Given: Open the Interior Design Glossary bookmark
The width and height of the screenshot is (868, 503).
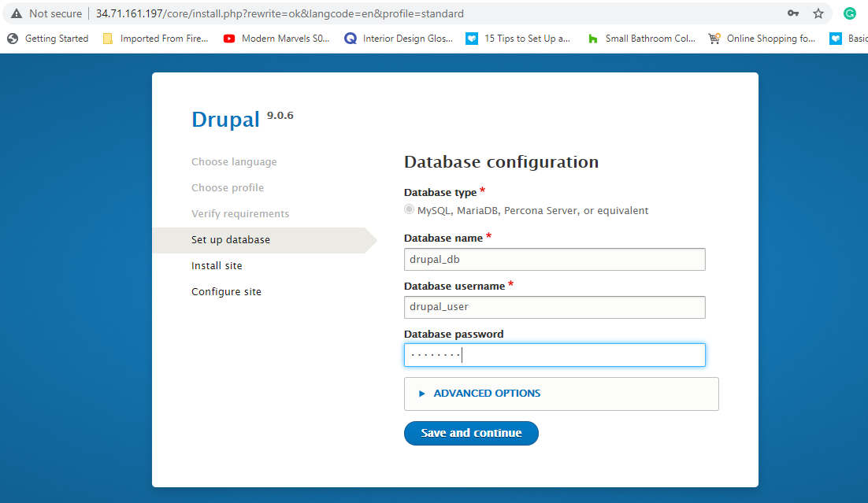Looking at the screenshot, I should coord(399,38).
